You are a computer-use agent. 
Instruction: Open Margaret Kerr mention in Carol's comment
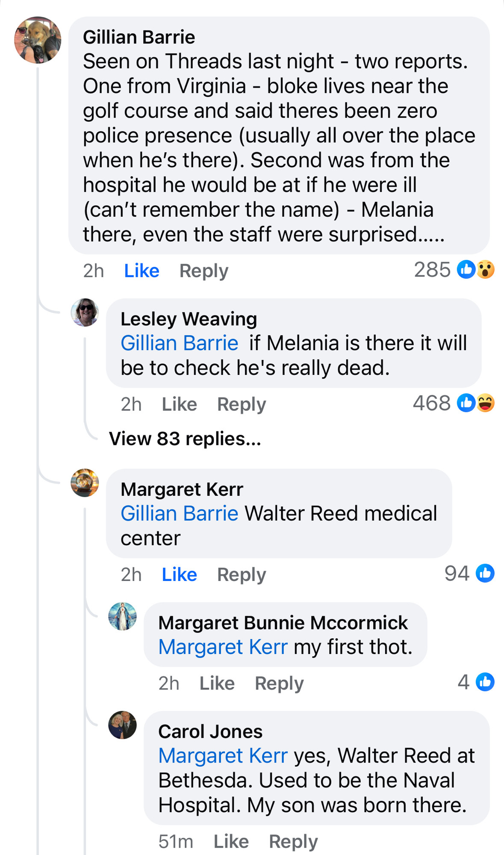pyautogui.click(x=223, y=755)
